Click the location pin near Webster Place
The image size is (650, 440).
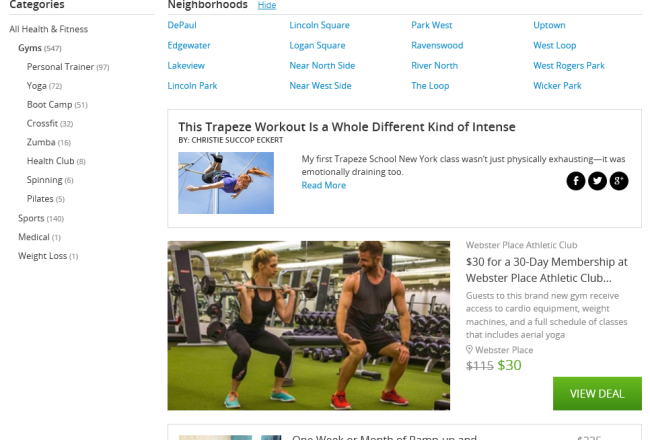tap(469, 350)
